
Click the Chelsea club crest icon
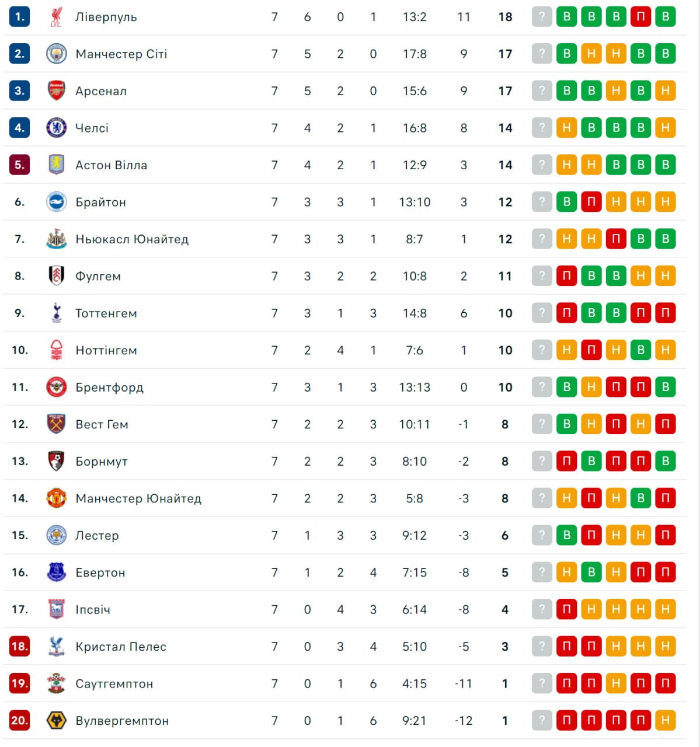(x=56, y=128)
